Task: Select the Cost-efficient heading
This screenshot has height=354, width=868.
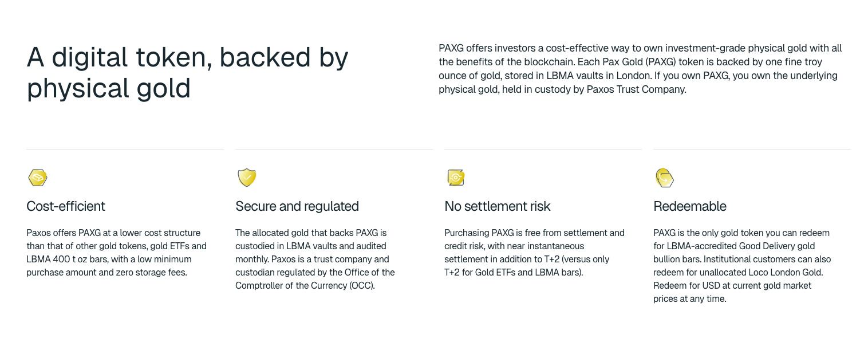Action: pyautogui.click(x=66, y=206)
